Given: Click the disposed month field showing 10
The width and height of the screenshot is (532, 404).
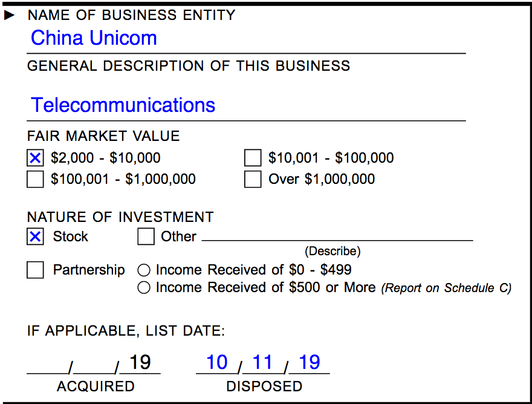Looking at the screenshot, I should pyautogui.click(x=217, y=363).
